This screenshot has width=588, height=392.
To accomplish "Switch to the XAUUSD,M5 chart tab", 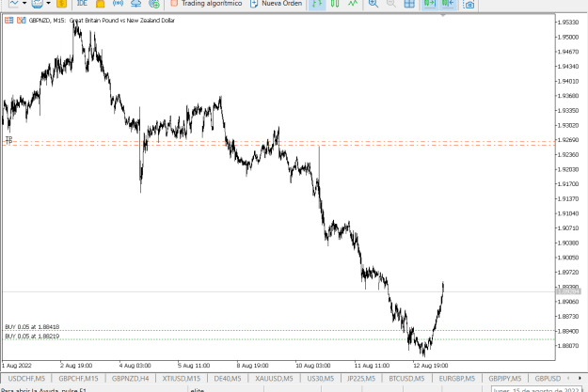I will pyautogui.click(x=274, y=379).
